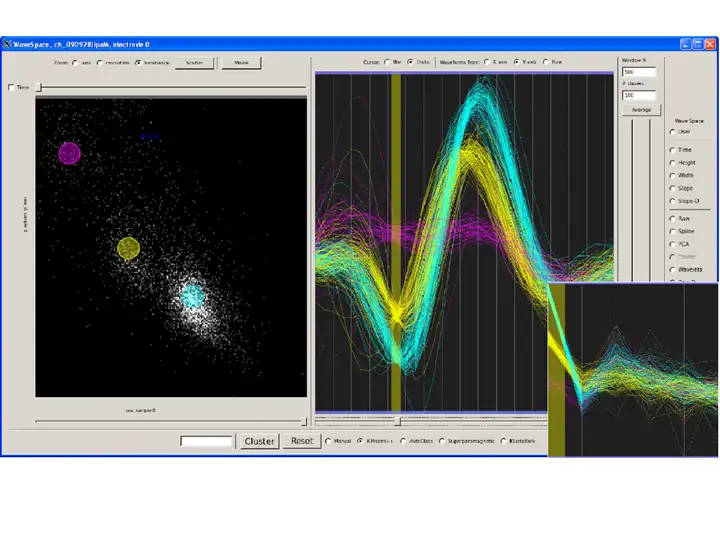The image size is (720, 540).
Task: Select the Cursor Disks radio option
Action: pos(410,62)
